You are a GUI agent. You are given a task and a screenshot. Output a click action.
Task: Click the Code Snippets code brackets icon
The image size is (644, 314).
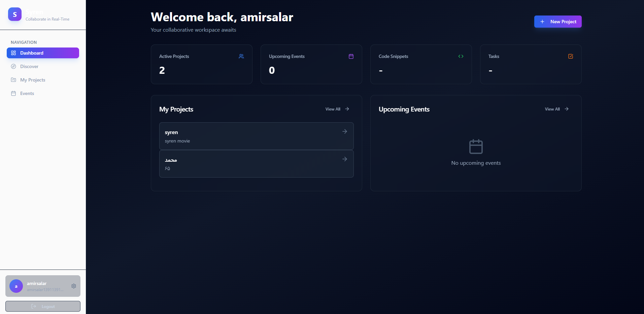tap(461, 56)
